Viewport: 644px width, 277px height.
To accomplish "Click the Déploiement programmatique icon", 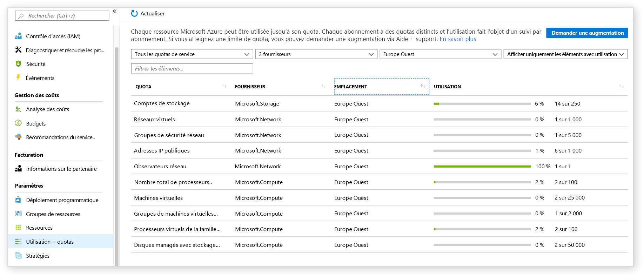I will click(x=18, y=200).
